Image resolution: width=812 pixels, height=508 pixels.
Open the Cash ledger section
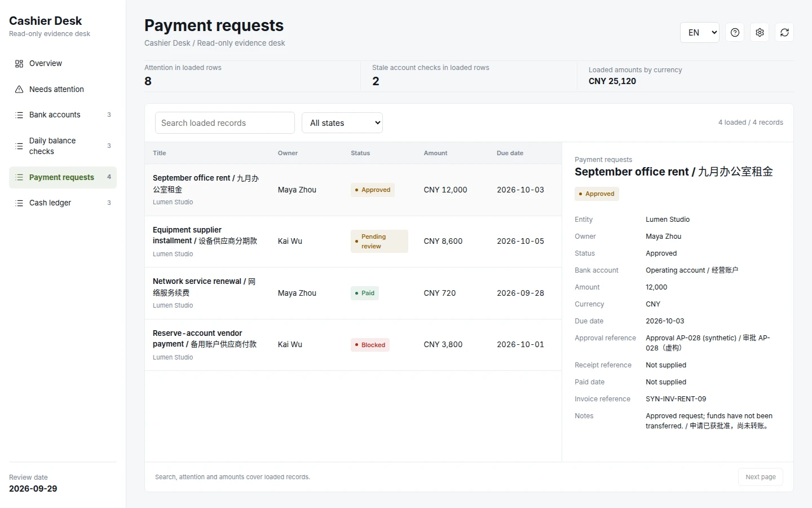tap(63, 203)
